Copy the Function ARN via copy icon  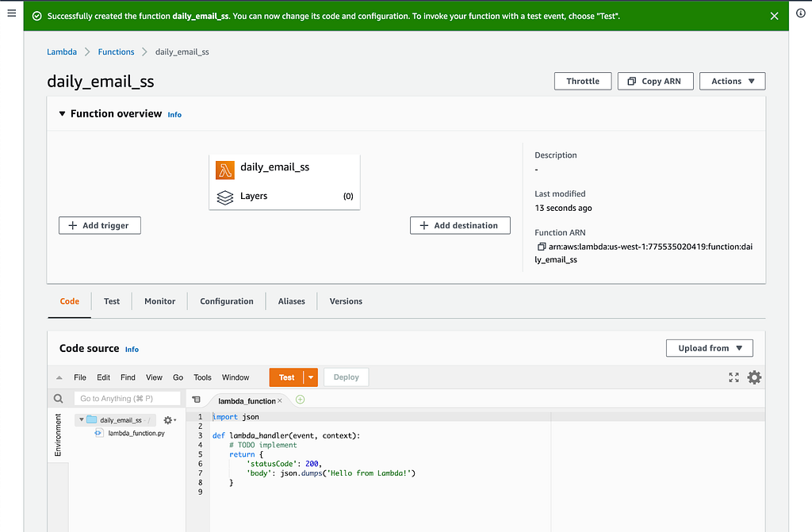click(541, 247)
